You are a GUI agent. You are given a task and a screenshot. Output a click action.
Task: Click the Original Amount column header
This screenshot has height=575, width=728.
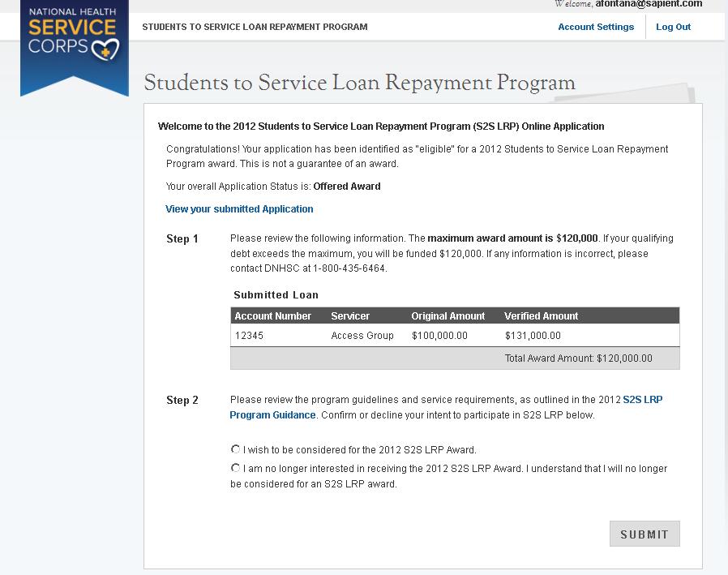click(x=448, y=316)
